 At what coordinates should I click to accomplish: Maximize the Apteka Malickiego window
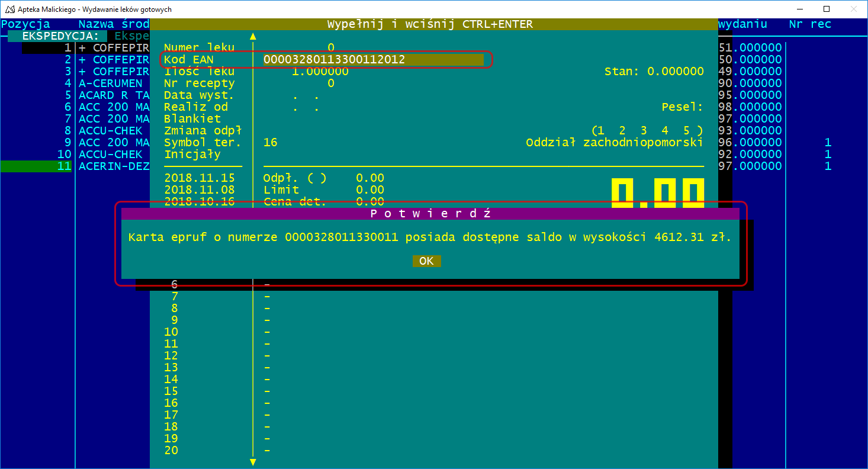[827, 9]
